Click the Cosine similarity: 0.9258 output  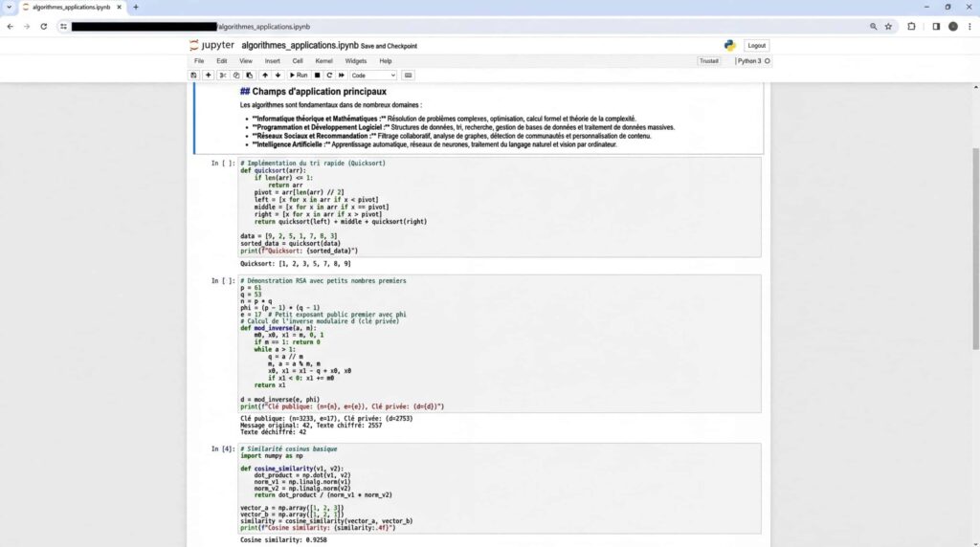click(x=283, y=540)
